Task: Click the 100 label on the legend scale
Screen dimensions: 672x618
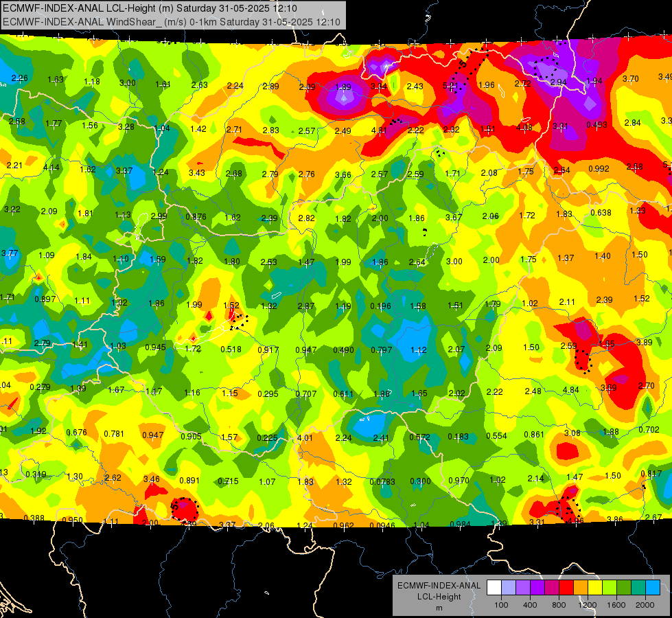Action: pos(502,605)
